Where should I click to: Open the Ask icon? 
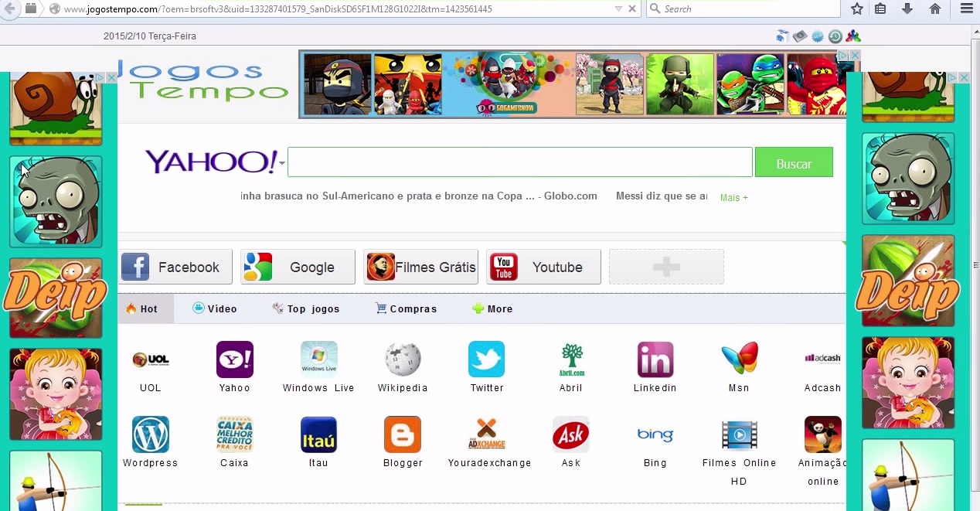pyautogui.click(x=571, y=434)
